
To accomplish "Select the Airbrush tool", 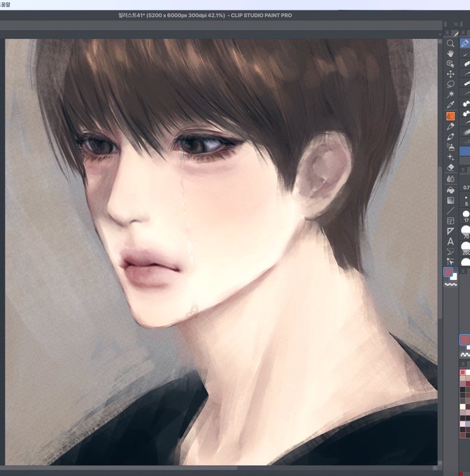I will coord(450,147).
